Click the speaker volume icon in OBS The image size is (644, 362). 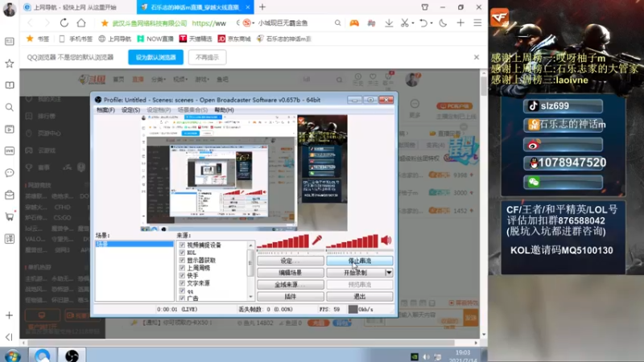pos(386,240)
